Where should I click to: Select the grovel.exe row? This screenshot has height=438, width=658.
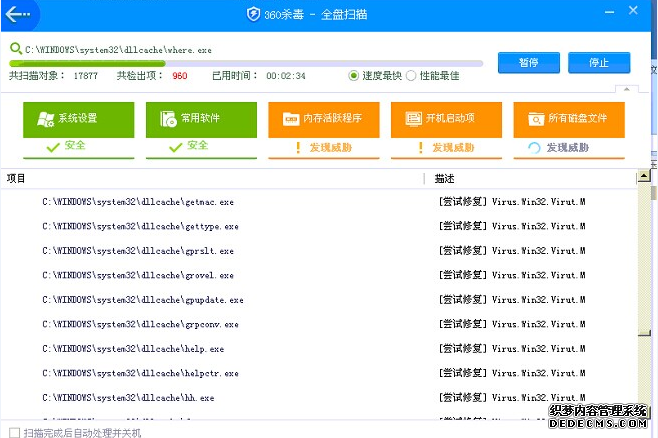(x=319, y=275)
